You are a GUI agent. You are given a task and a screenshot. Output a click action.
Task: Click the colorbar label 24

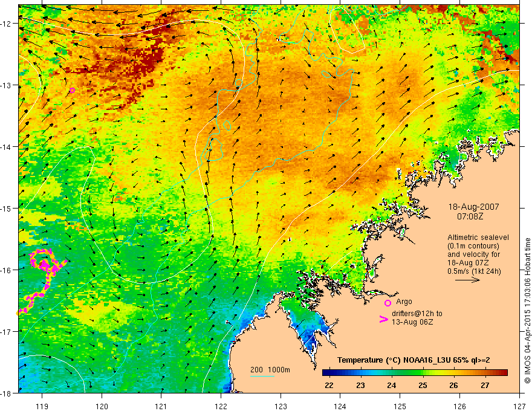[392, 385]
